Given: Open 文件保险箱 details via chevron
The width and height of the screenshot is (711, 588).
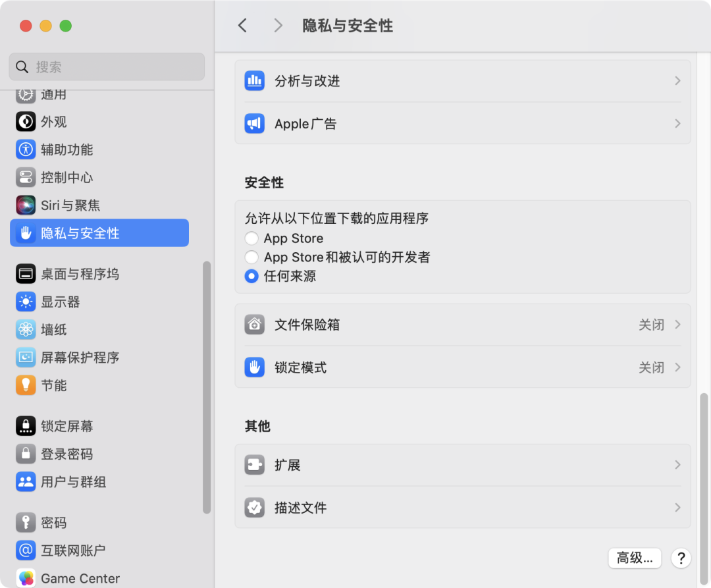Looking at the screenshot, I should point(677,324).
